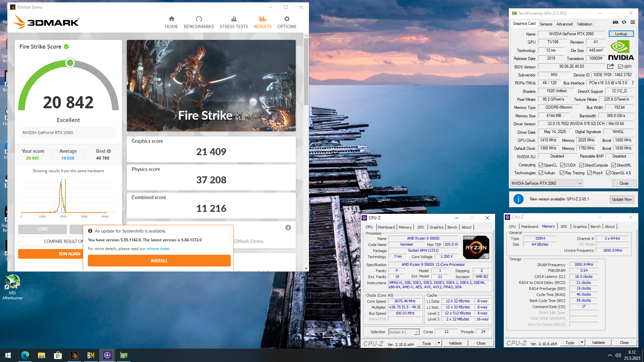644x362 pixels.
Task: Open SPD tab in right CPU-Z window
Action: point(563,227)
